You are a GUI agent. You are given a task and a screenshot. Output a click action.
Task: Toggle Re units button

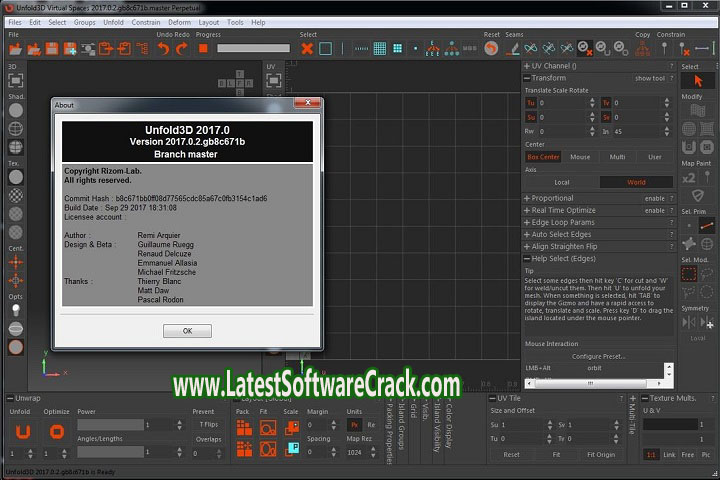coord(371,425)
